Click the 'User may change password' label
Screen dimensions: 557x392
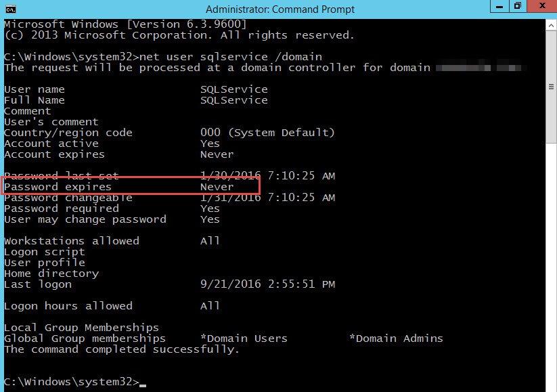[85, 219]
